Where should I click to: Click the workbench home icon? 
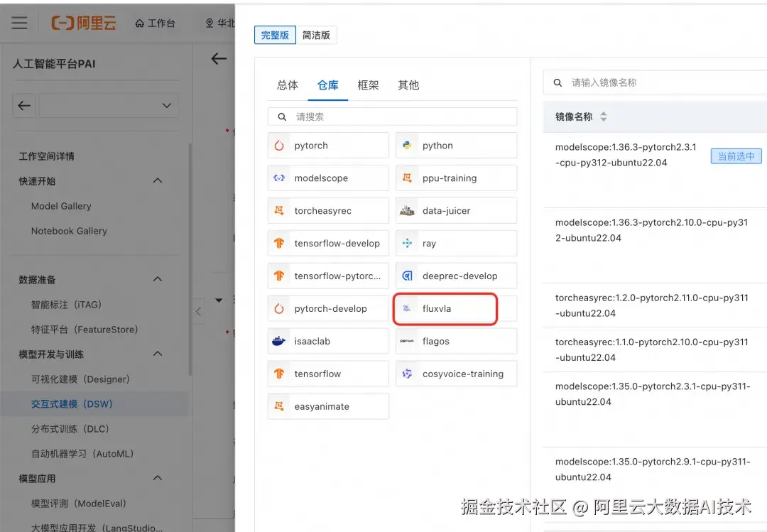click(140, 23)
